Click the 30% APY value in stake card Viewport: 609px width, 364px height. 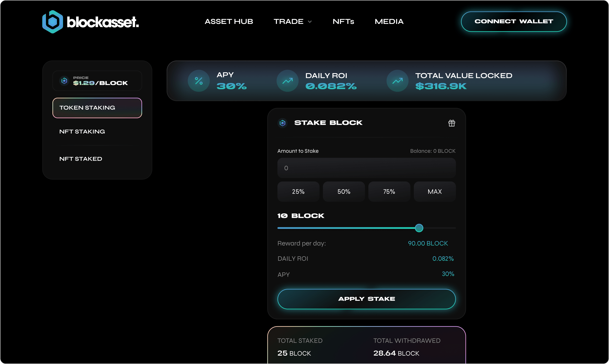pyautogui.click(x=448, y=274)
